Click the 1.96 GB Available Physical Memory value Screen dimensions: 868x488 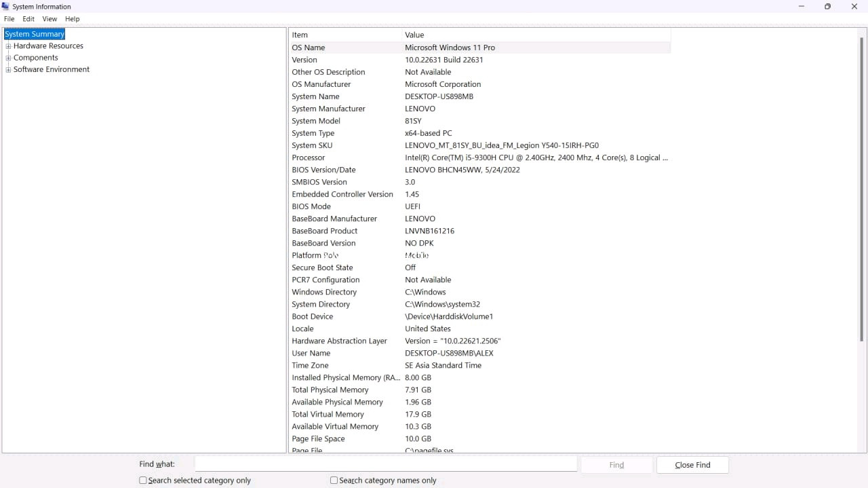(418, 402)
